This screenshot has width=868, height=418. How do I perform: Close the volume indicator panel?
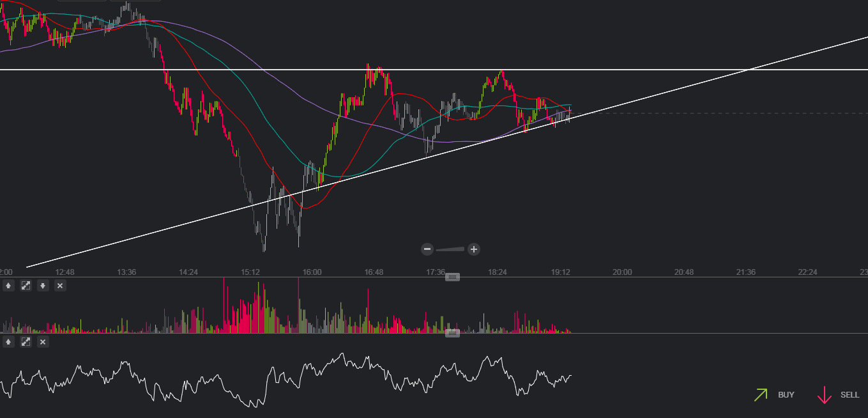tap(60, 286)
